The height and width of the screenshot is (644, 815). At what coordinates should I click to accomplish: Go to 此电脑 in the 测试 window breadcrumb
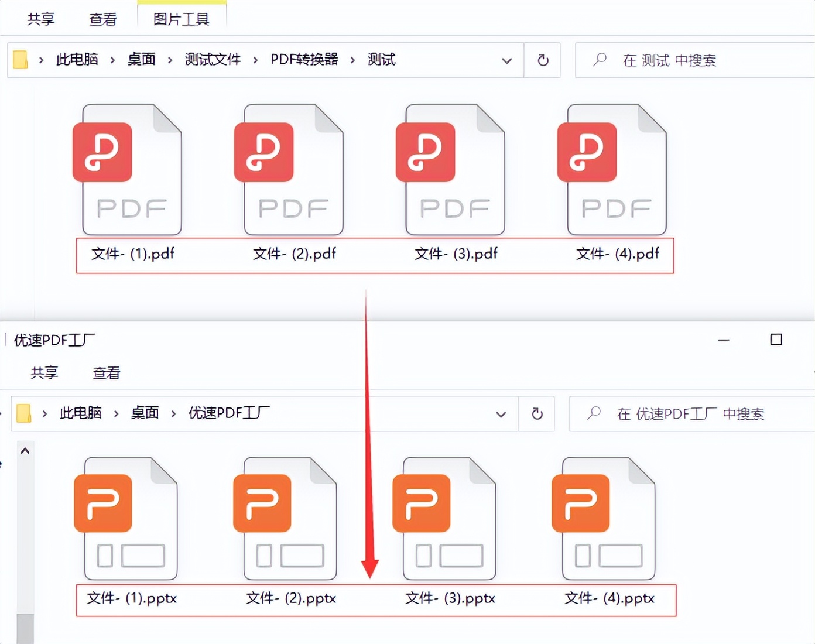pos(77,59)
